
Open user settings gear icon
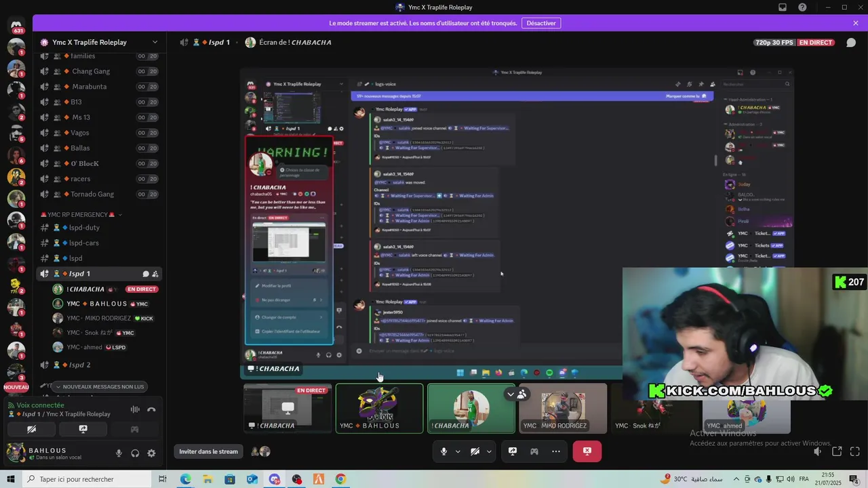click(151, 453)
